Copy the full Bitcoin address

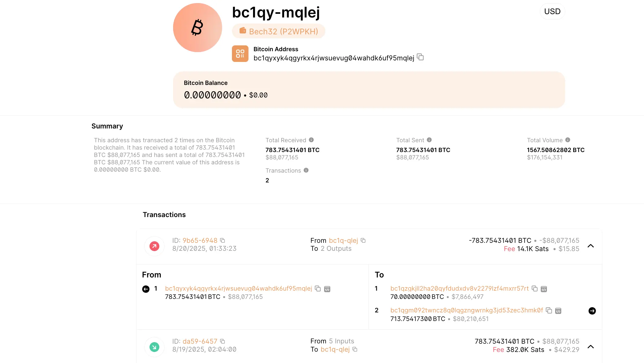[420, 58]
